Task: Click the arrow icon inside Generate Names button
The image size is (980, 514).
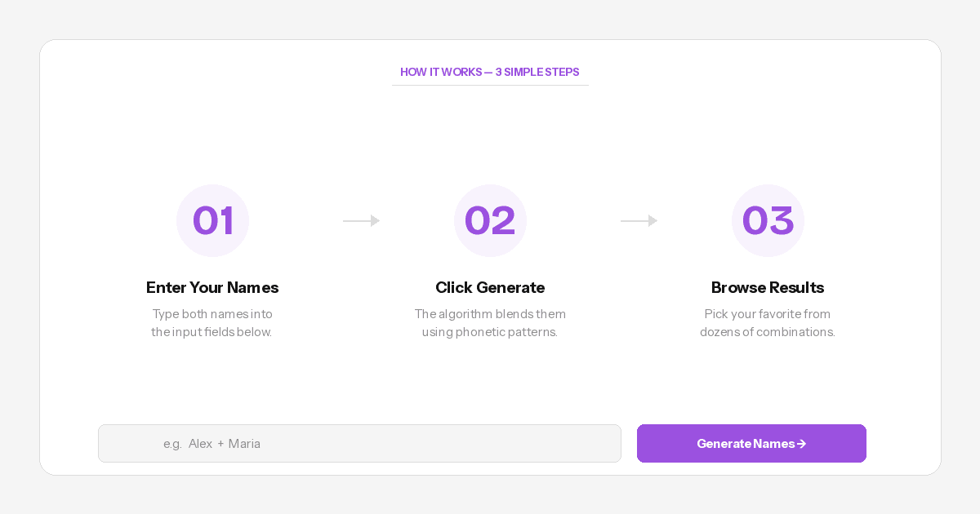Action: (x=801, y=444)
